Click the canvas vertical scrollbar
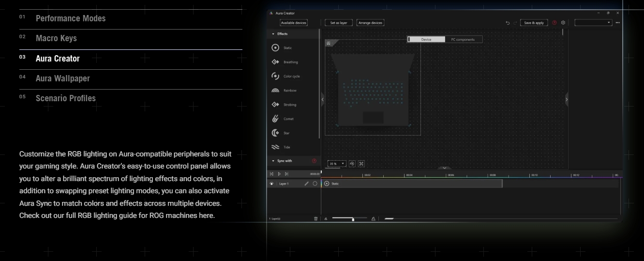The height and width of the screenshot is (261, 644). pyautogui.click(x=562, y=32)
